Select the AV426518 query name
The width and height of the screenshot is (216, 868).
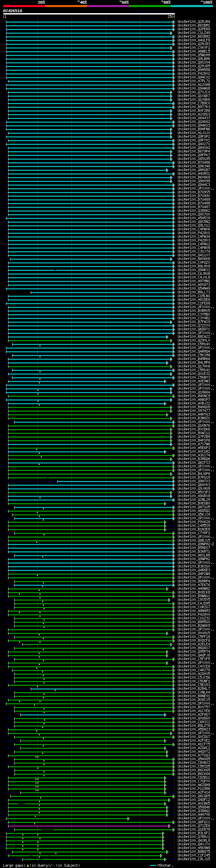coord(13,11)
